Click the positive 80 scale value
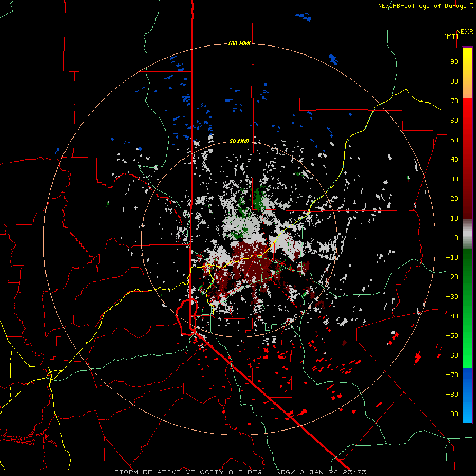This screenshot has height=476, width=476. click(x=454, y=81)
